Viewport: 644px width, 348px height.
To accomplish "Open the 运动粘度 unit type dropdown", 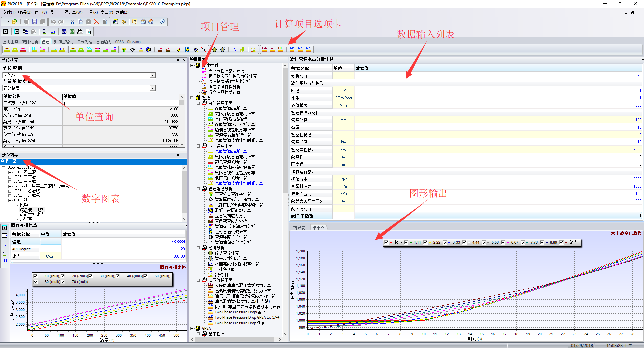I will 153,88.
